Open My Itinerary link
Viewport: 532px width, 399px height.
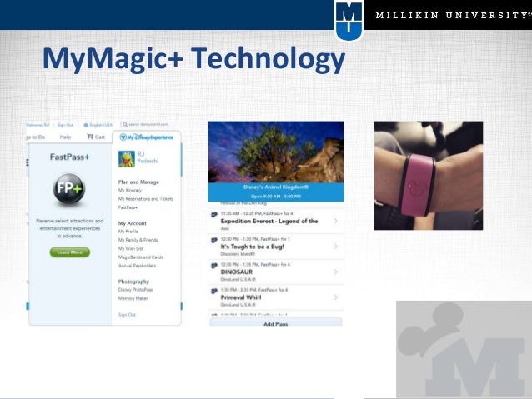point(130,190)
